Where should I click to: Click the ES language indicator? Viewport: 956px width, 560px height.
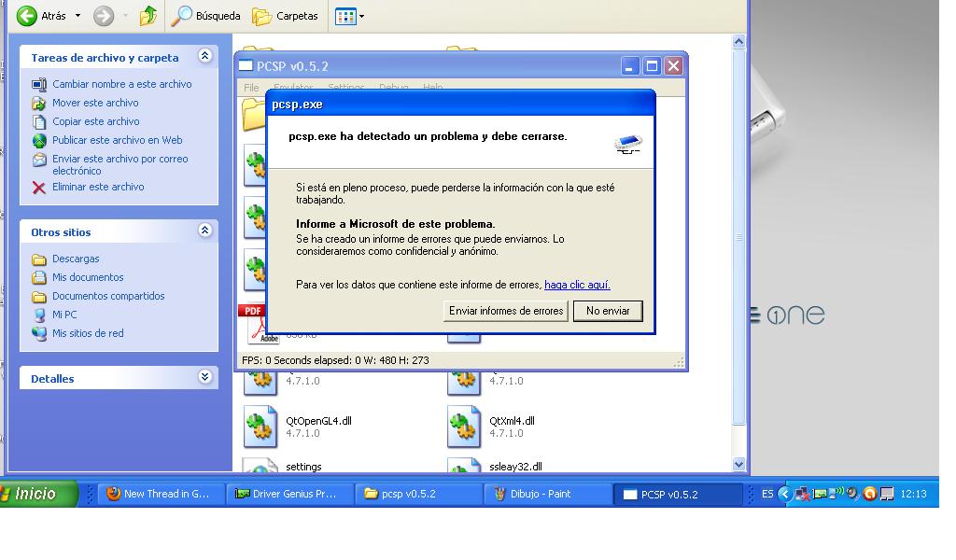pyautogui.click(x=767, y=494)
